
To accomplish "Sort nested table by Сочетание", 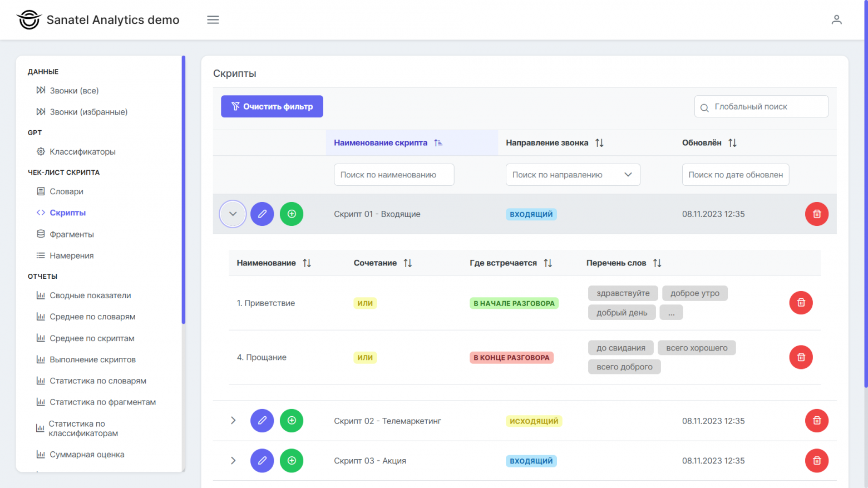I will [x=408, y=263].
